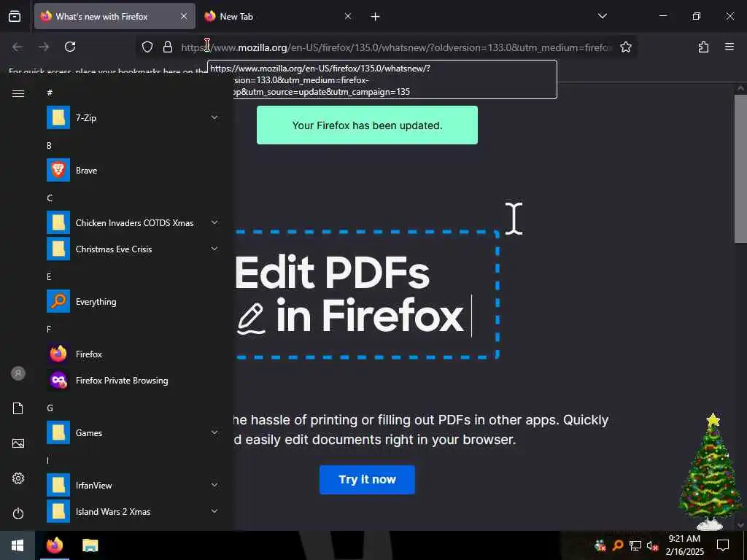Click the Christmas tree desktop widget
Image resolution: width=747 pixels, height=560 pixels.
[x=711, y=472]
